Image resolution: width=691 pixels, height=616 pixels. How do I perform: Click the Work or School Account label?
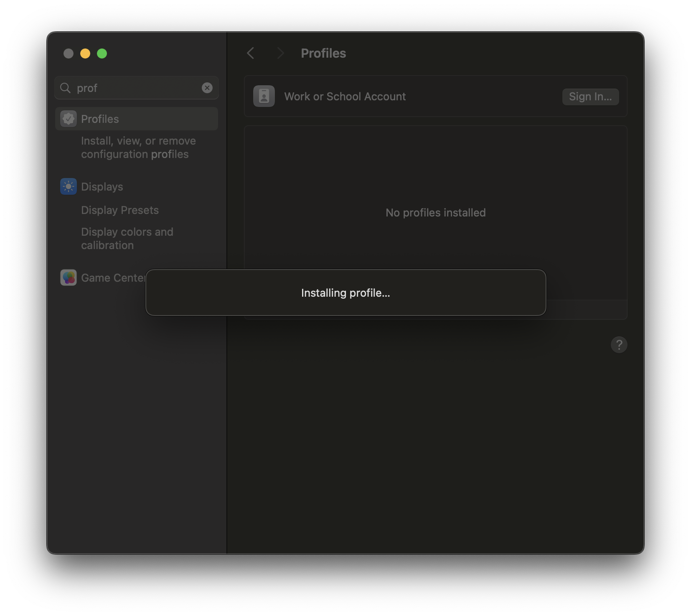tap(345, 97)
